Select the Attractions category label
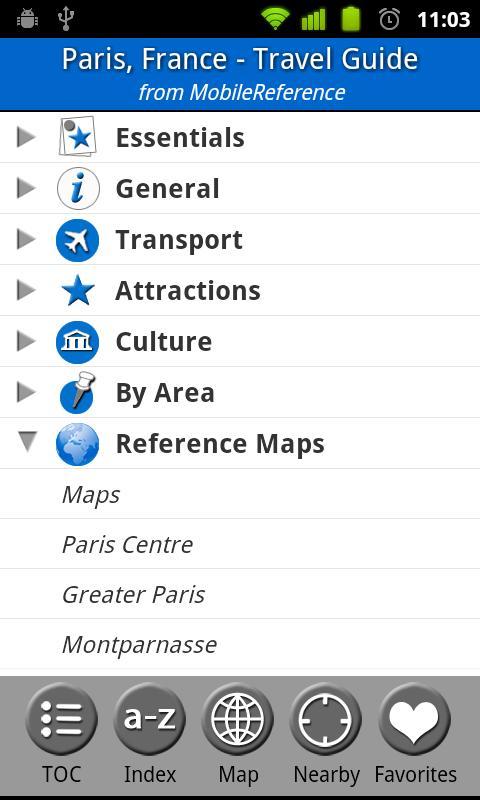 click(188, 291)
